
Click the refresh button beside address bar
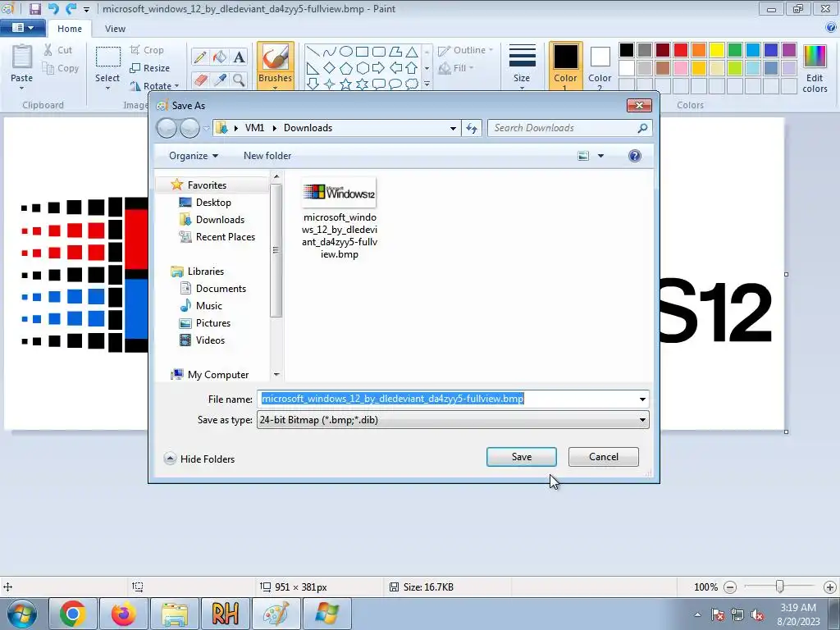472,128
